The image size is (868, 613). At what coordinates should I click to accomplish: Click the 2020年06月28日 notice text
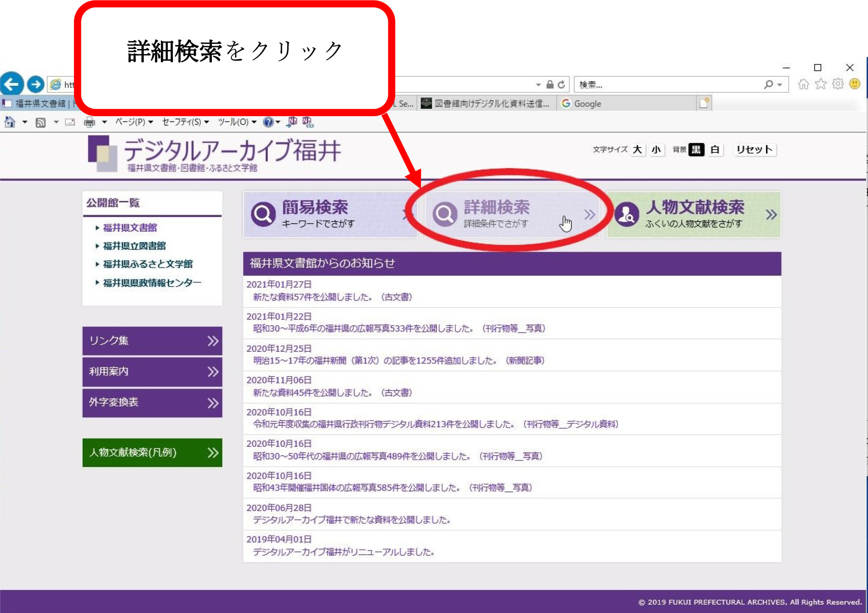pos(352,519)
